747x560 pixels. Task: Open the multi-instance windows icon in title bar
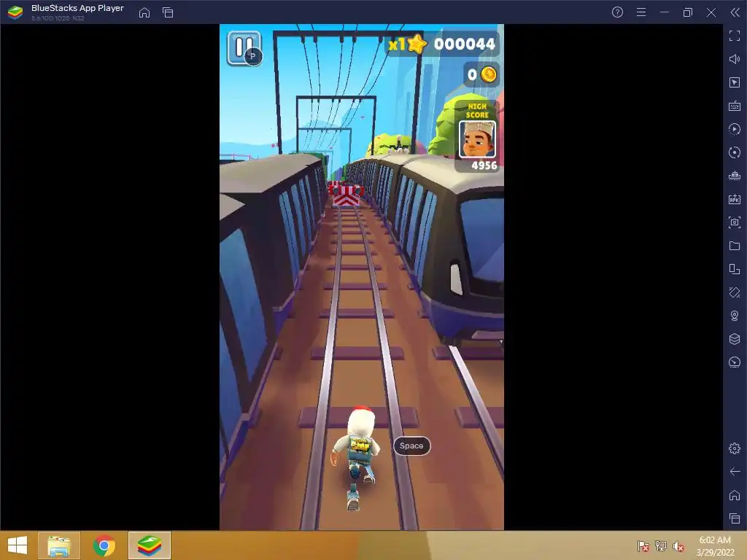(x=168, y=12)
